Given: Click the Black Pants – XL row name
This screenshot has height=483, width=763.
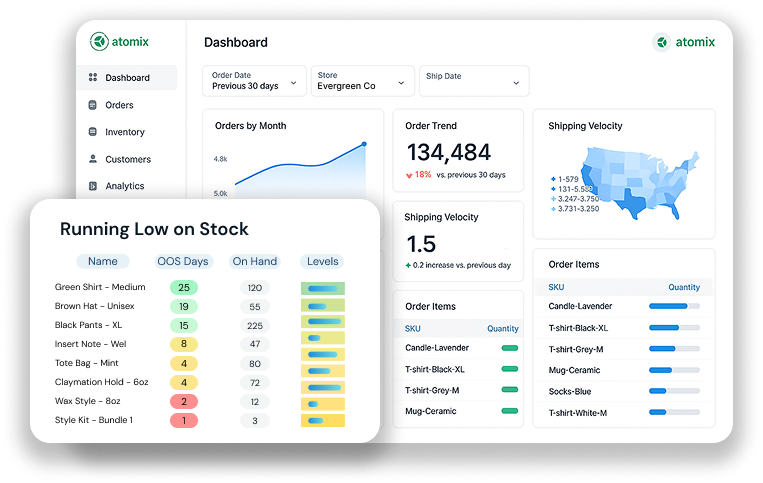Looking at the screenshot, I should 88,325.
